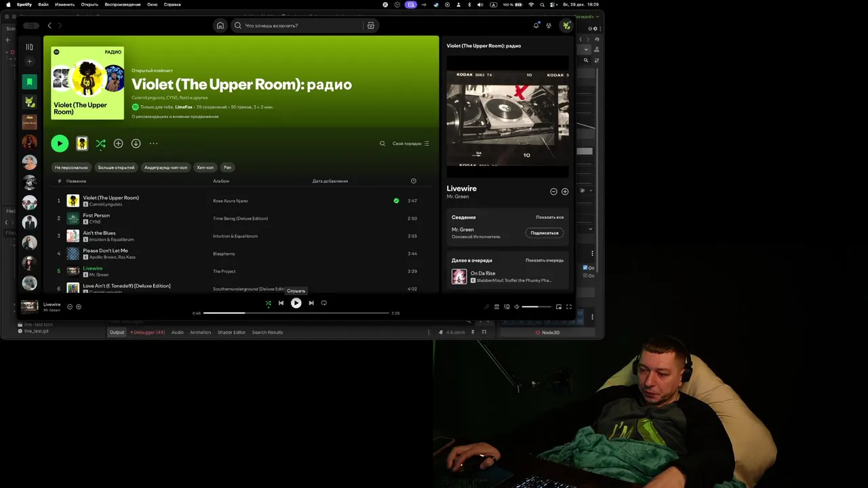Click the Wi-Fi icon in menu bar
This screenshot has width=868, height=488.
tap(532, 5)
